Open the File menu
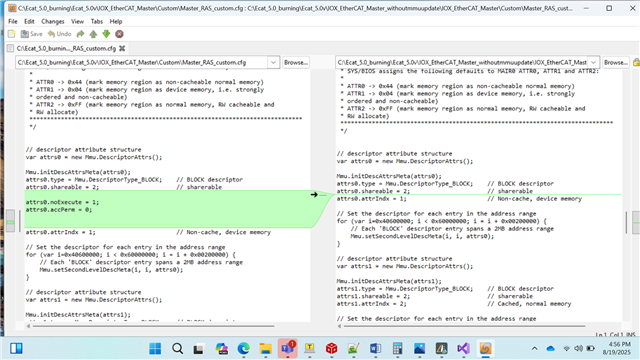 (x=13, y=21)
